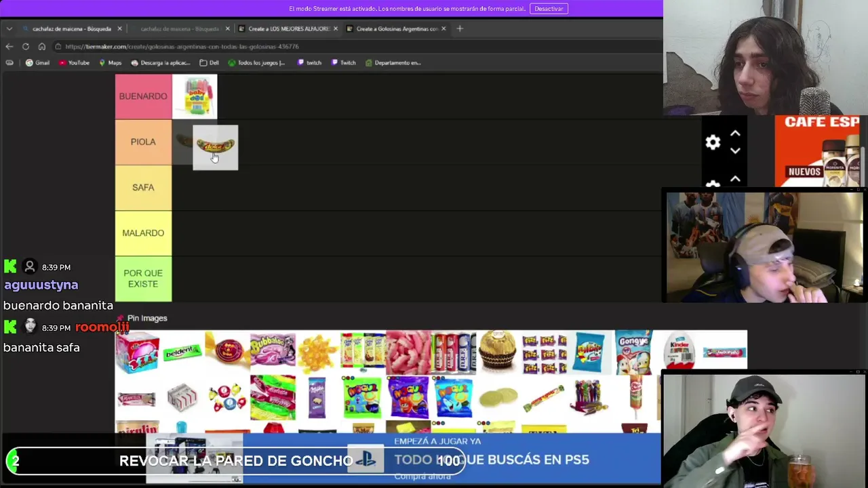The image size is (868, 488).
Task: Select the Milka chocolate bar thumbnail
Action: tap(317, 397)
